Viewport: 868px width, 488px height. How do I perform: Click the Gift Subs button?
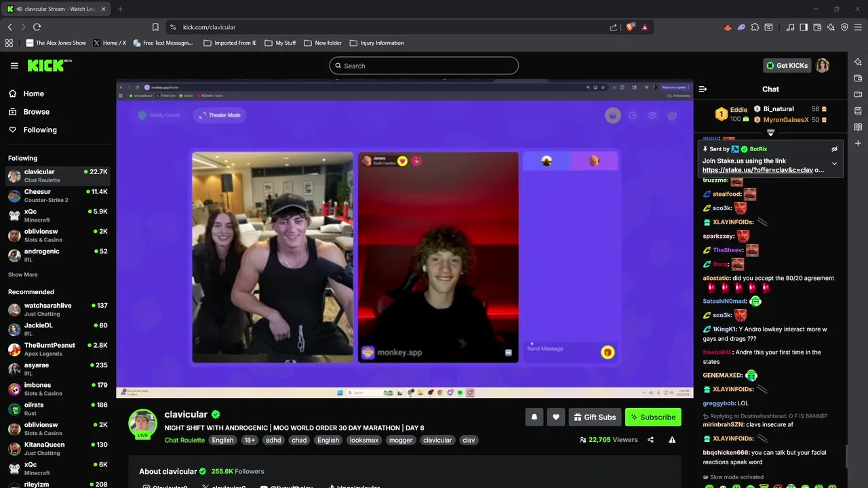point(594,418)
